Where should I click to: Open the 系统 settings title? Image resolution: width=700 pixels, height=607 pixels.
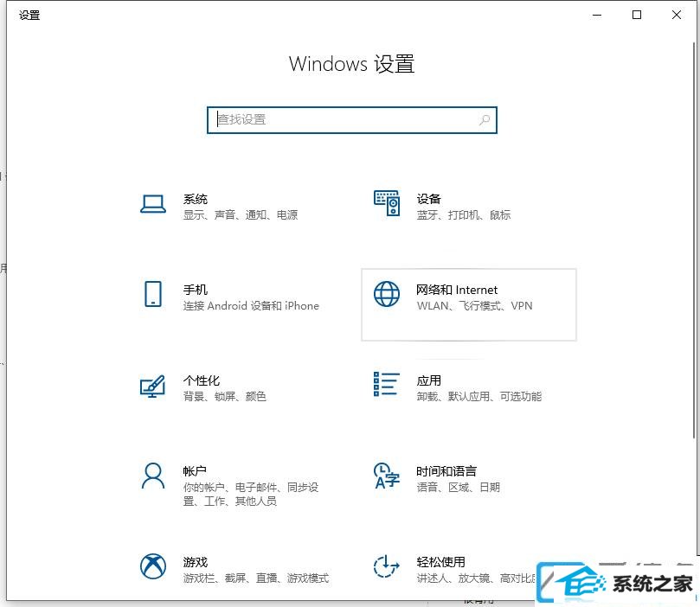point(196,199)
